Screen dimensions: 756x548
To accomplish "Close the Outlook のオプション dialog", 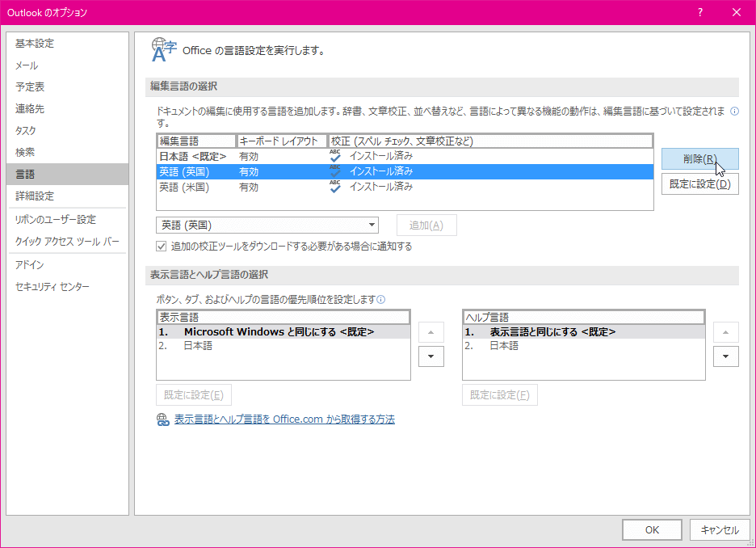I will pos(737,13).
